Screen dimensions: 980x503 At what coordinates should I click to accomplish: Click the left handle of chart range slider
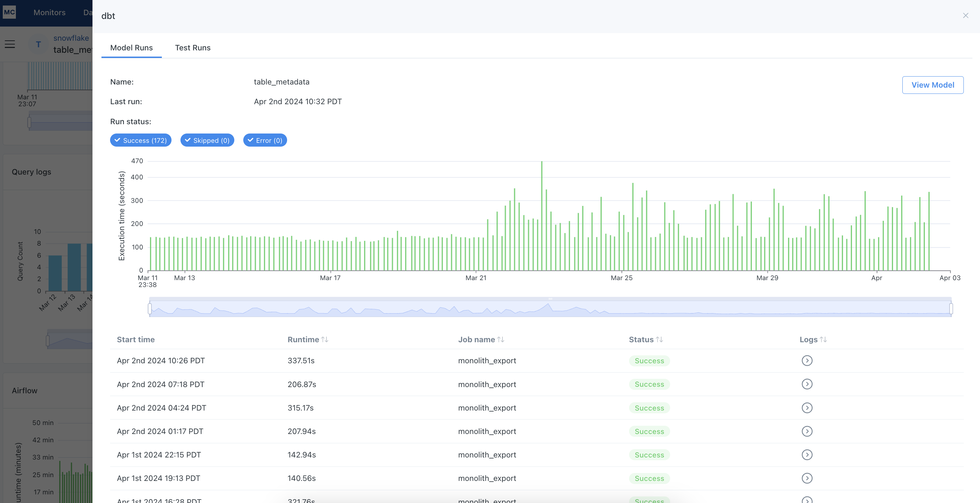point(150,308)
